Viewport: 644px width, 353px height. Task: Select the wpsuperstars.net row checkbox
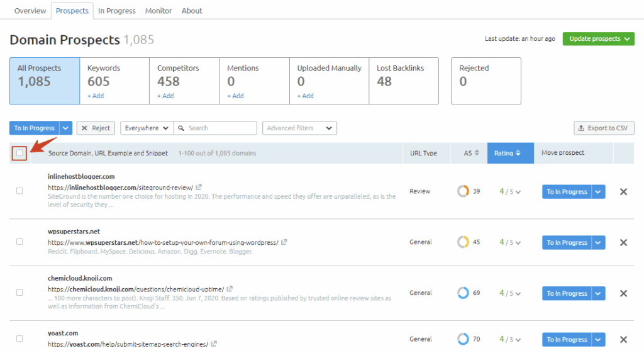coord(19,242)
